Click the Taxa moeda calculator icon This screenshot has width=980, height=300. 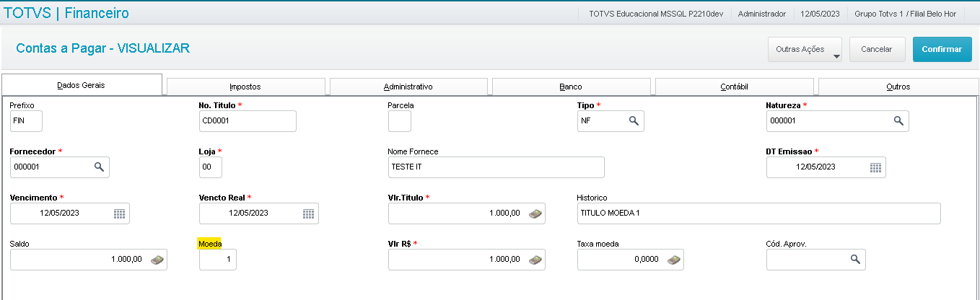tap(673, 260)
